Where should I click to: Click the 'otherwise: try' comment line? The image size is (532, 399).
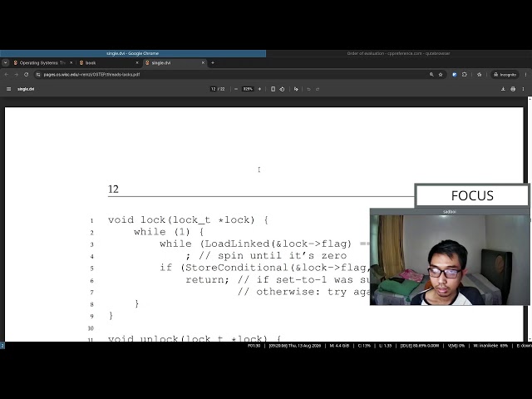[303, 292]
